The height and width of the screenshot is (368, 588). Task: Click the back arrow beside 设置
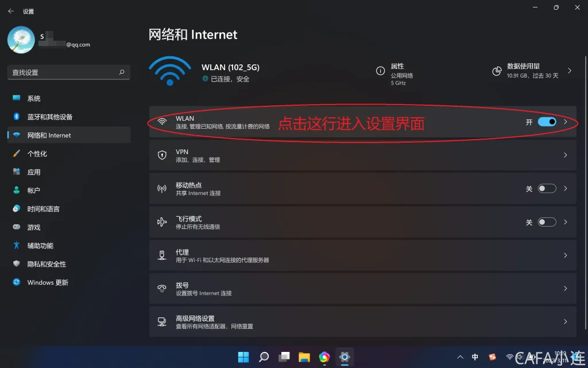[11, 11]
